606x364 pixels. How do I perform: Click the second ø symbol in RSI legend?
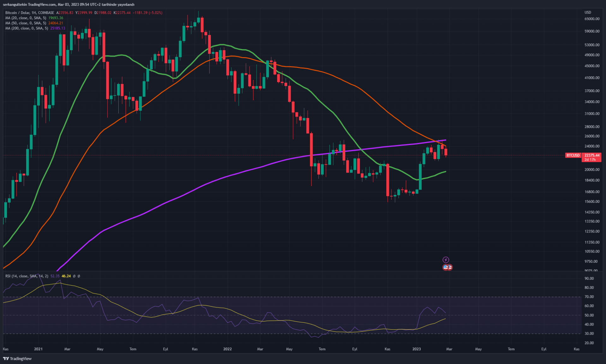(x=79, y=276)
